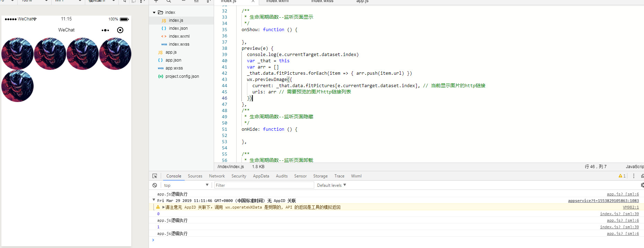Place cursor on the preview(e) { line
Image resolution: width=644 pixels, height=248 pixels.
(257, 48)
